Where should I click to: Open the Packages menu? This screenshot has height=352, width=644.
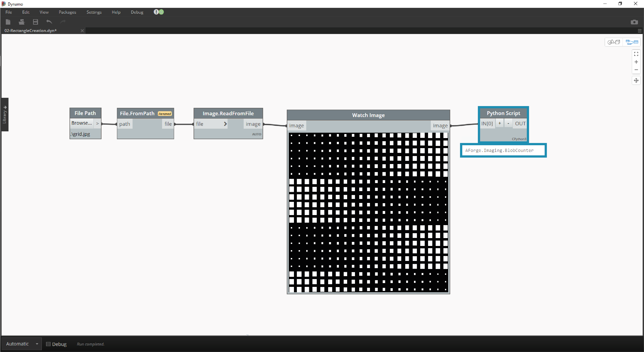tap(67, 12)
